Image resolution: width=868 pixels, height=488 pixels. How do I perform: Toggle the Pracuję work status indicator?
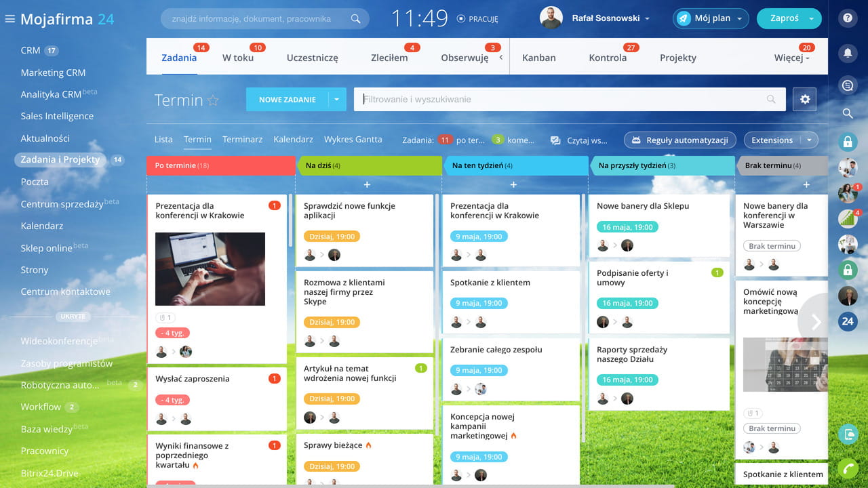pyautogui.click(x=477, y=19)
